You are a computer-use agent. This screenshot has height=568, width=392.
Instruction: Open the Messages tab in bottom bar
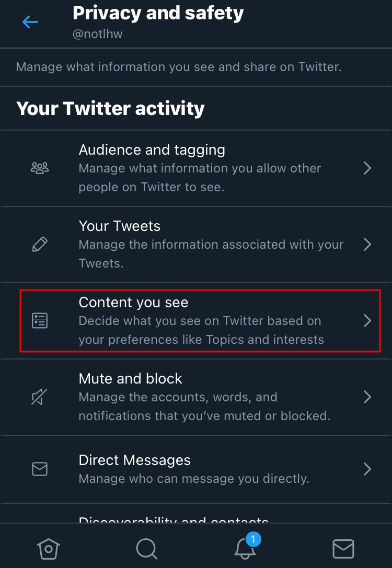point(343,549)
